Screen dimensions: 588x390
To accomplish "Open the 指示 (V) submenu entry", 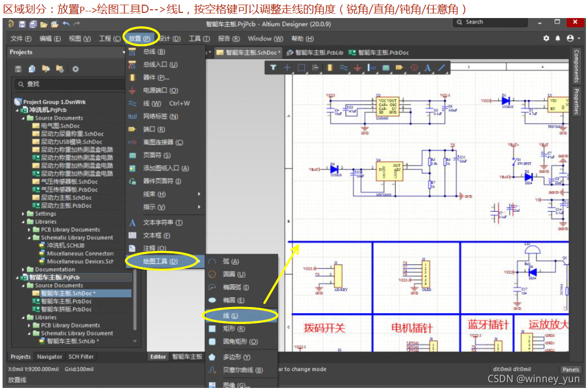I will [x=165, y=207].
